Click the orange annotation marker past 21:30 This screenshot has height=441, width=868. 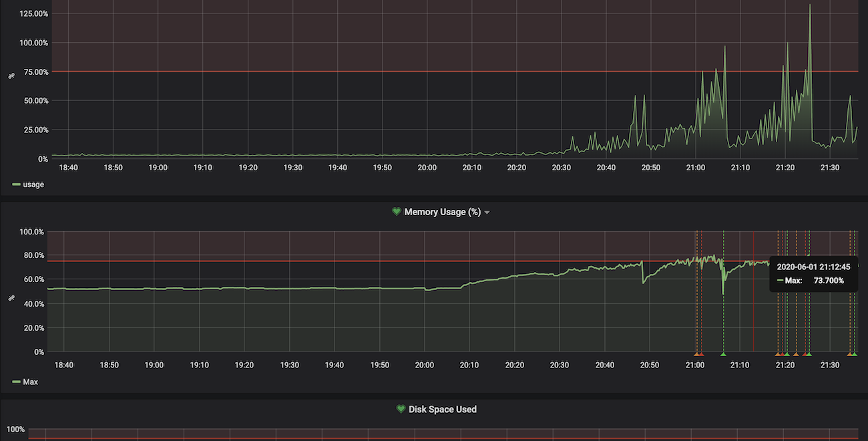click(850, 353)
